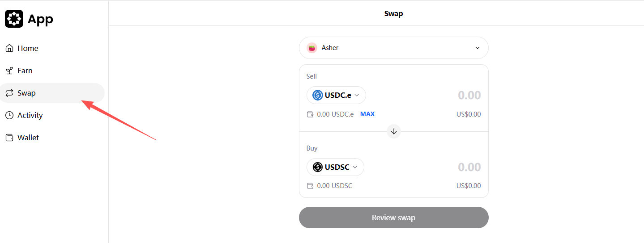Go to the Swap menu item
Viewport: 644px width, 243px height.
[x=26, y=93]
